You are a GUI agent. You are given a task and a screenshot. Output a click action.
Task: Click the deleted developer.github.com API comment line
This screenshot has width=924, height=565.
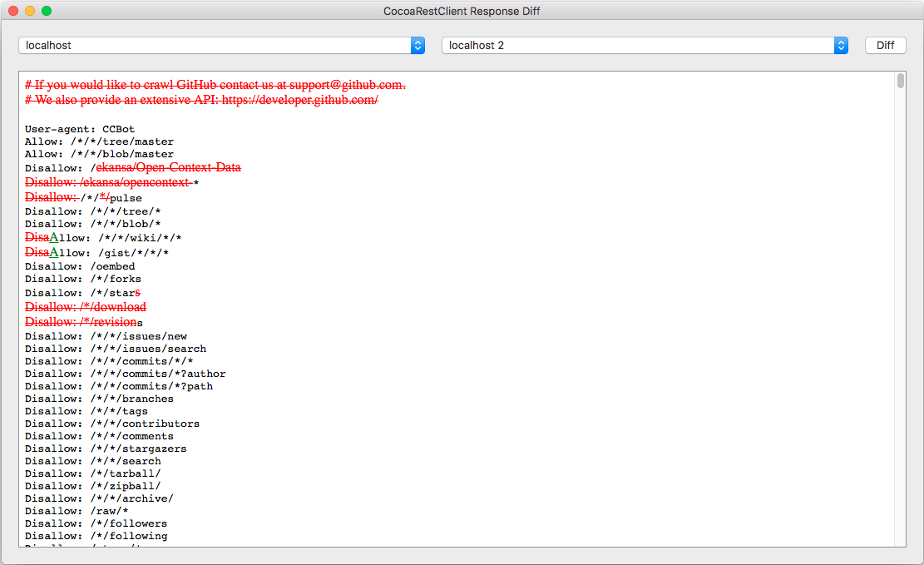pyautogui.click(x=201, y=100)
